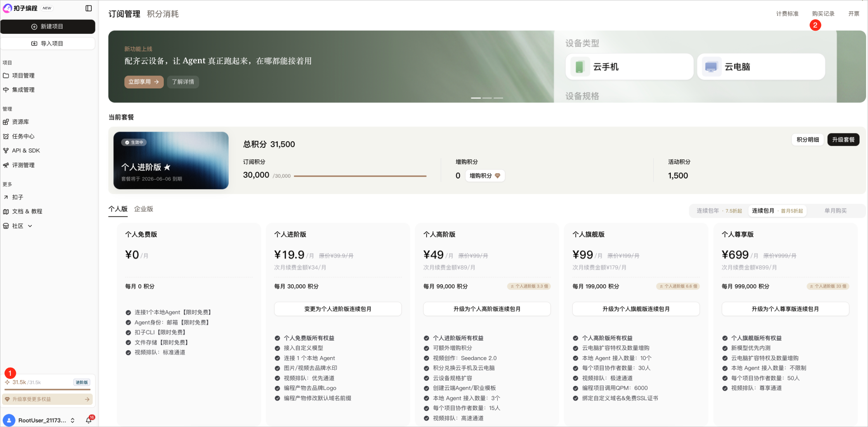Screen dimensions: 868x427
Task: Open API & SDK in the sidebar
Action: (26, 150)
